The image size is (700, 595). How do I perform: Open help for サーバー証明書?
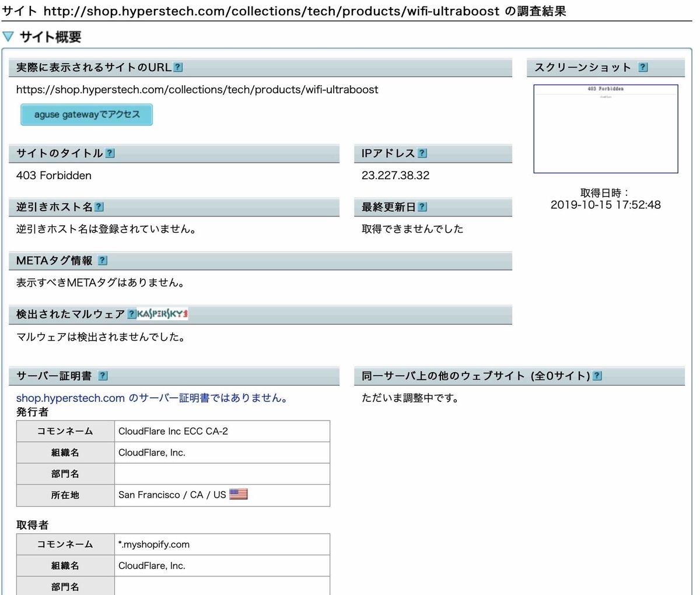(103, 376)
